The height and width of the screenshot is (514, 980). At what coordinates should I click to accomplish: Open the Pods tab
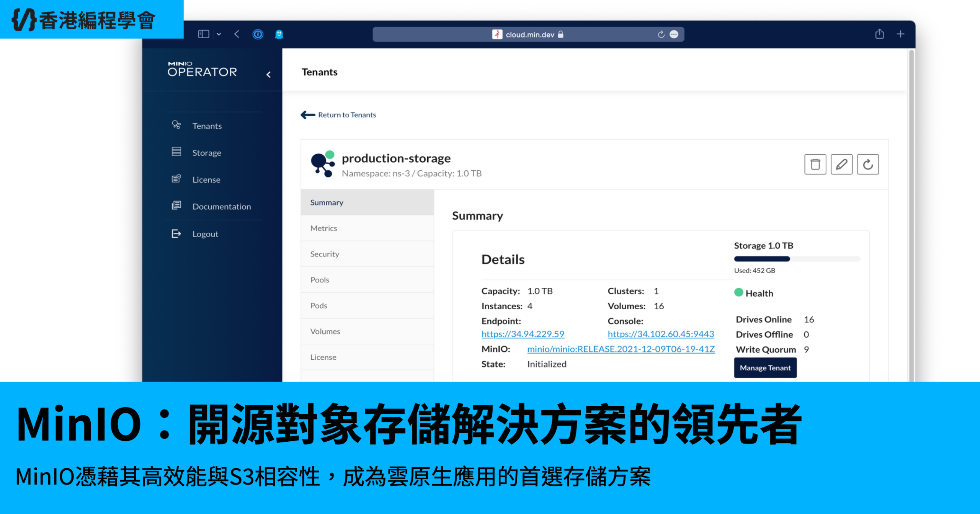[367, 305]
